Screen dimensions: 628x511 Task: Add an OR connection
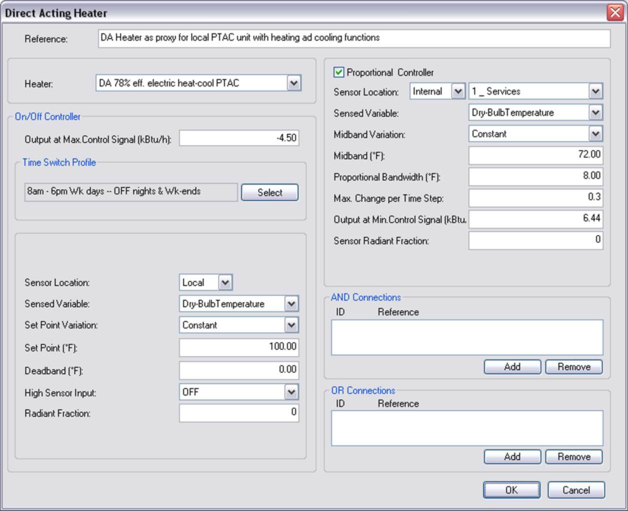tap(512, 457)
